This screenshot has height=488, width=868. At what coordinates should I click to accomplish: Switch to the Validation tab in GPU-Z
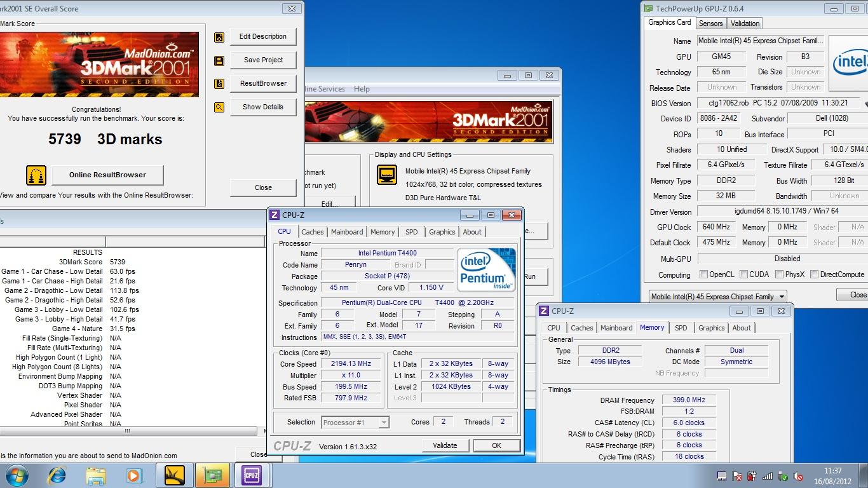tap(745, 24)
